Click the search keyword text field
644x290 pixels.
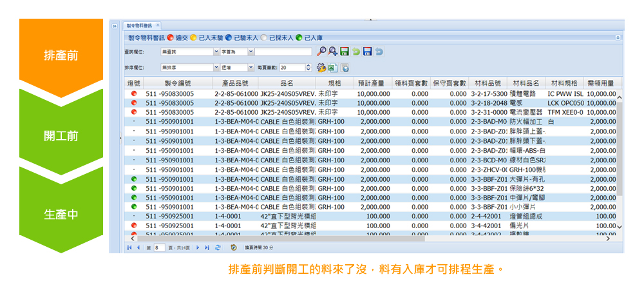pos(282,51)
